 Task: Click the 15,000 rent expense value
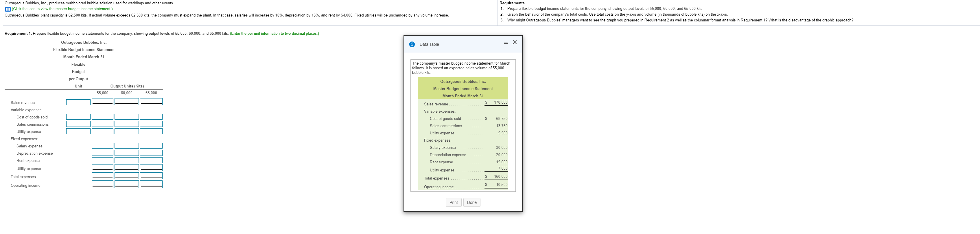coord(501,162)
